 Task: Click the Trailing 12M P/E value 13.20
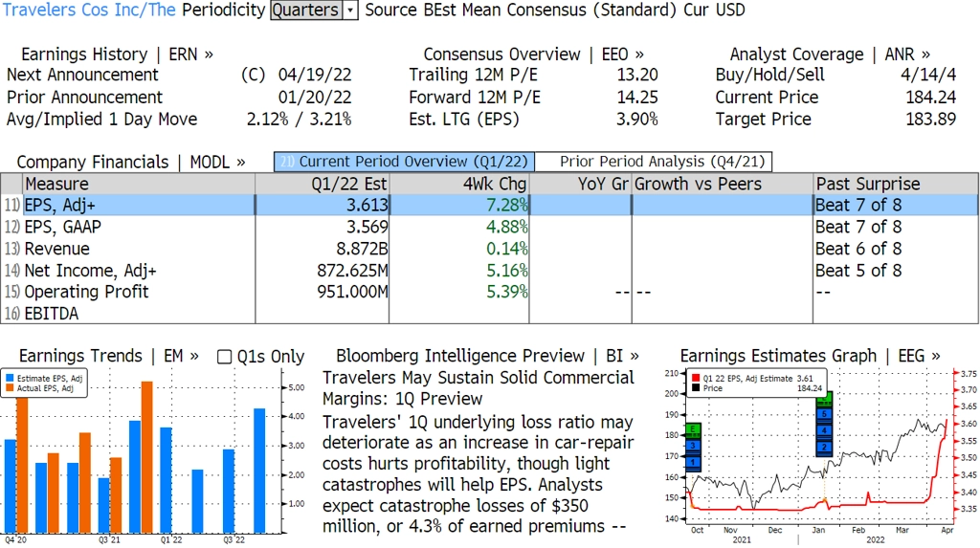[x=637, y=75]
